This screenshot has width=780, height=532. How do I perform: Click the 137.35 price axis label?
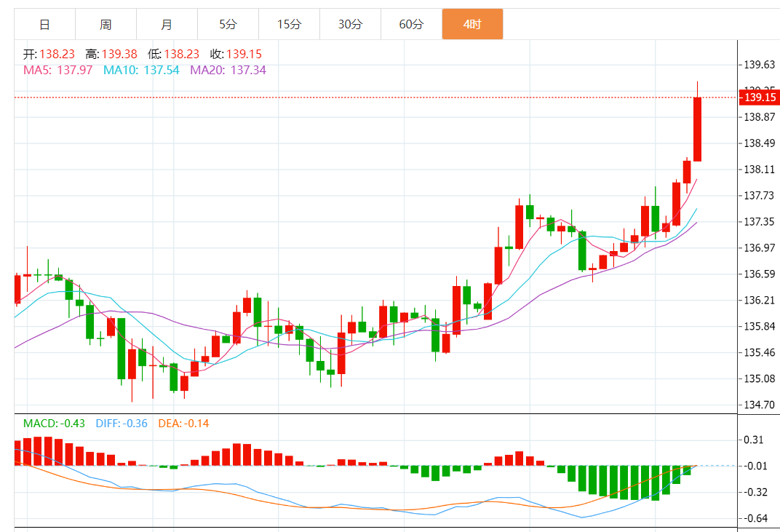[759, 222]
